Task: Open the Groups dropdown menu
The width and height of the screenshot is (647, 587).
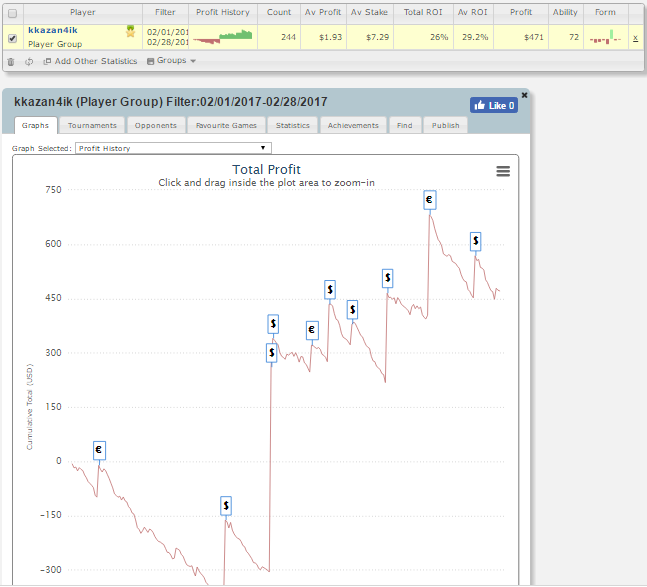Action: (x=171, y=61)
